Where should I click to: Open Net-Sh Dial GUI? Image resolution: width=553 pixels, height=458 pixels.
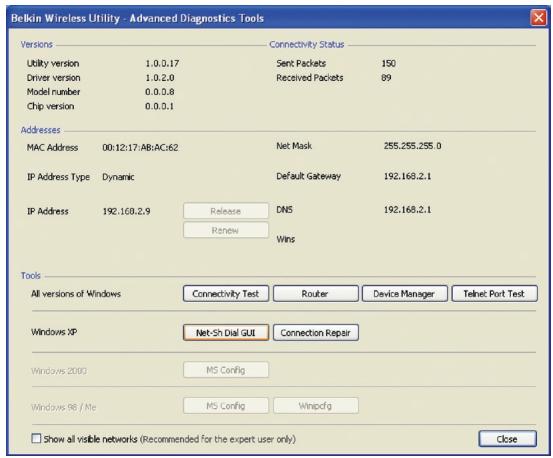click(226, 332)
